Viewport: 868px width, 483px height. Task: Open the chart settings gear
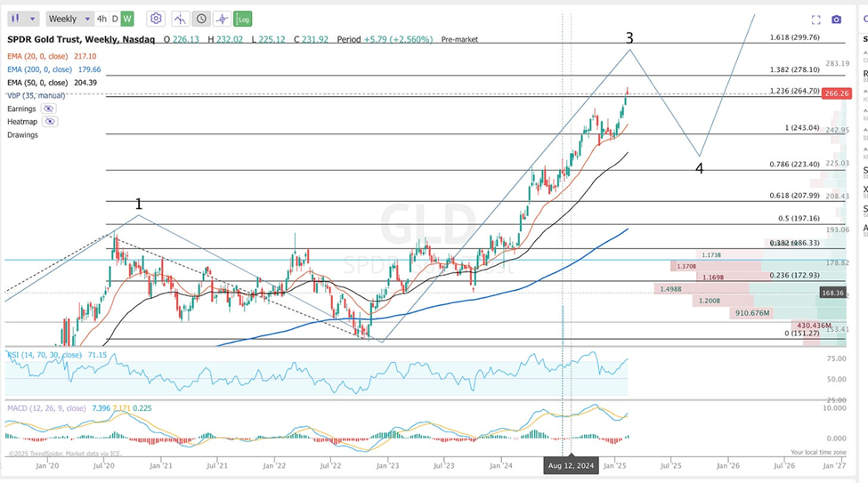156,19
